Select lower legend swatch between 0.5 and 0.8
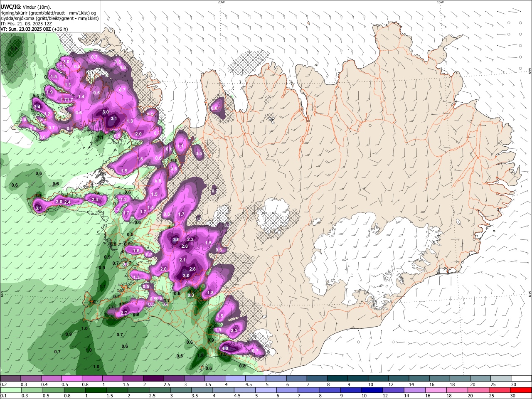 (x=54, y=390)
